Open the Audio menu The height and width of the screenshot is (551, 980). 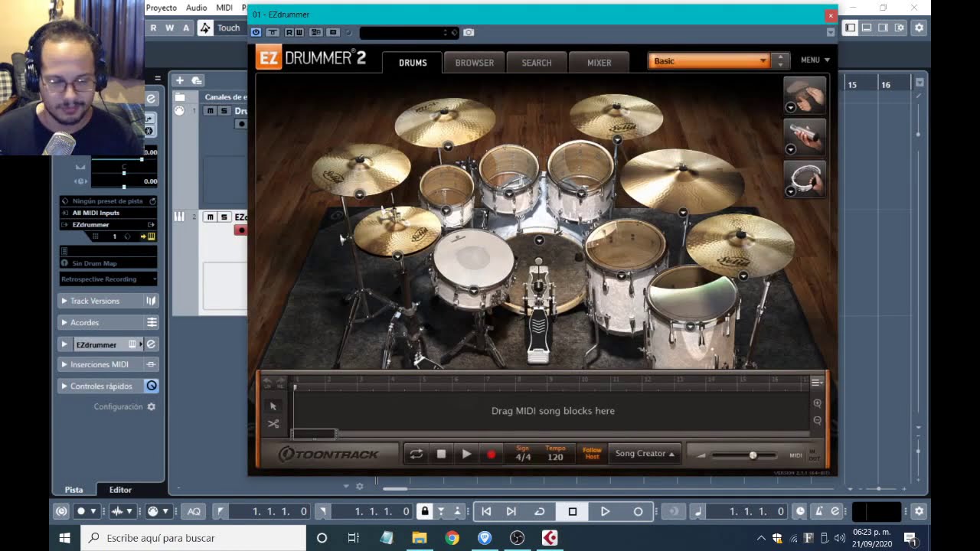pyautogui.click(x=196, y=8)
